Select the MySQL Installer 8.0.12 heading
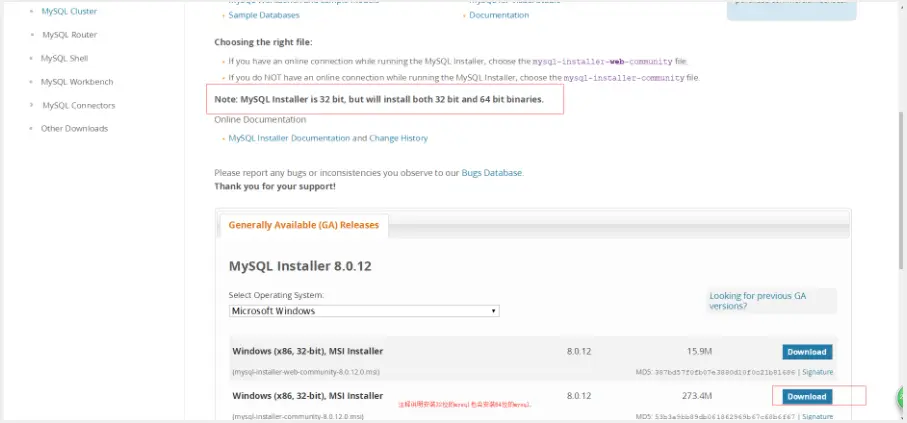This screenshot has height=423, width=907. [x=300, y=266]
